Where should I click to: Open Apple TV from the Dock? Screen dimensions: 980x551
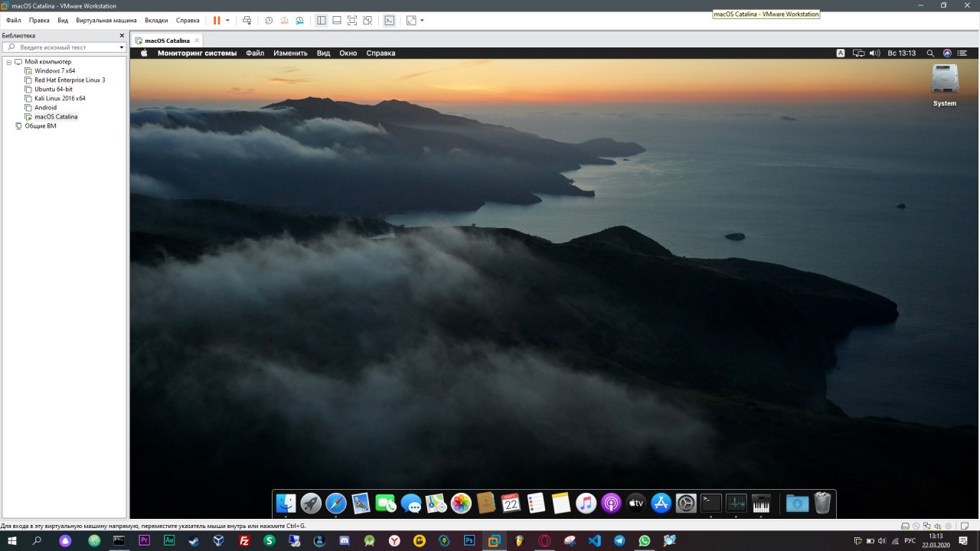[636, 503]
